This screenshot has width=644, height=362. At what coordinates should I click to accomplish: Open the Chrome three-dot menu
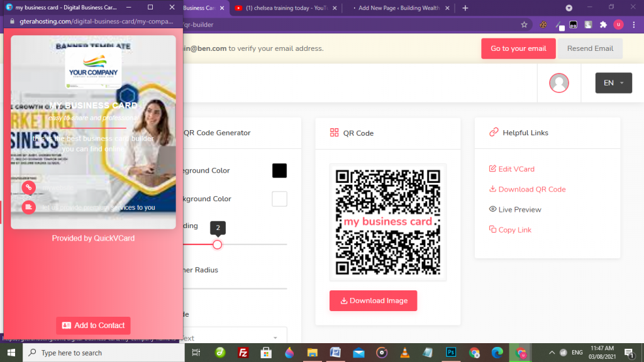click(634, 25)
